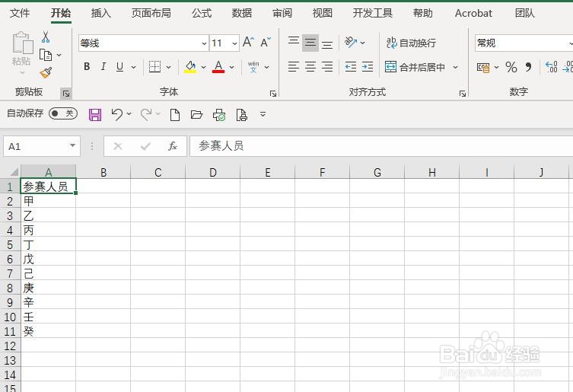
Task: Set bottom vertical alignment
Action: (x=327, y=44)
